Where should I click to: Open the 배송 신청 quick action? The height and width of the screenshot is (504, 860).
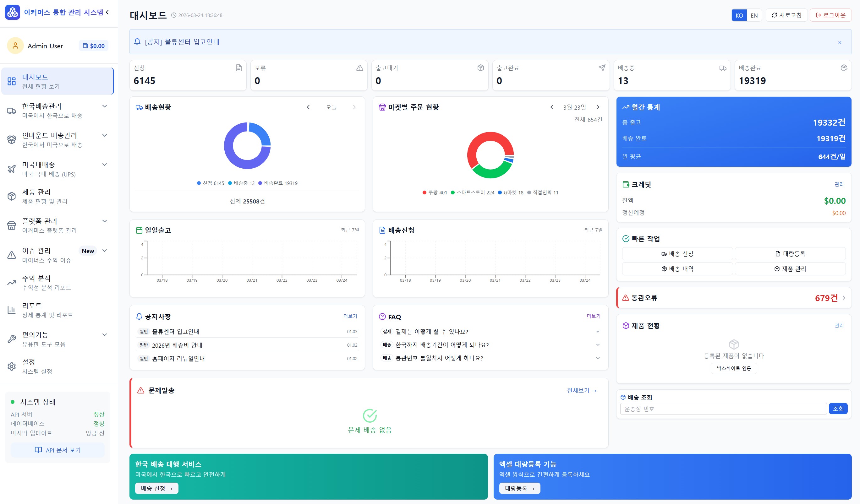click(x=677, y=253)
